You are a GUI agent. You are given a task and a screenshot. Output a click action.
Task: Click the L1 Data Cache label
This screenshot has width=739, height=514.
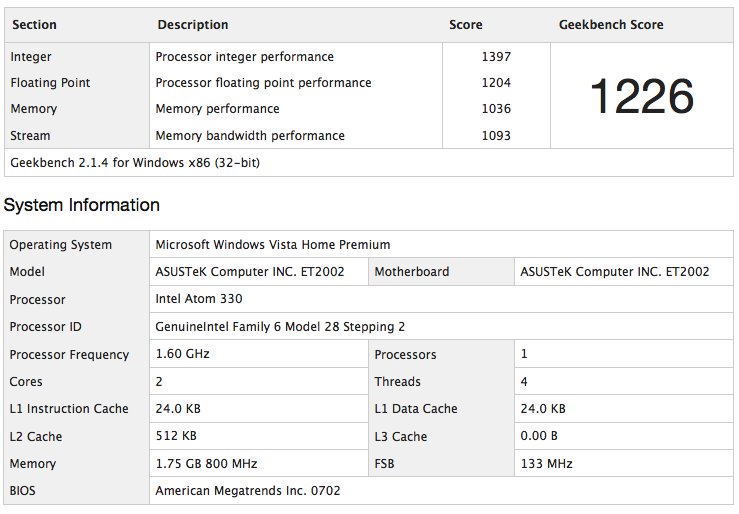[x=415, y=409]
